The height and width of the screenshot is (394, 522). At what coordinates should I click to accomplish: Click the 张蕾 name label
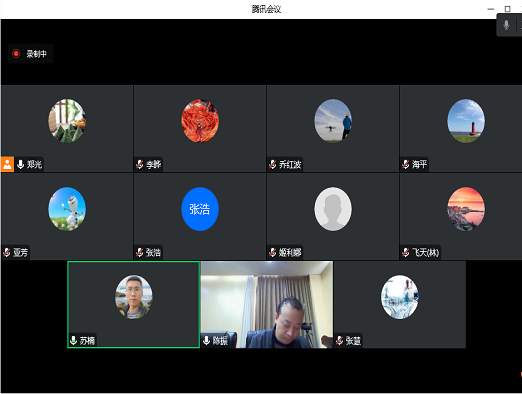pos(353,341)
